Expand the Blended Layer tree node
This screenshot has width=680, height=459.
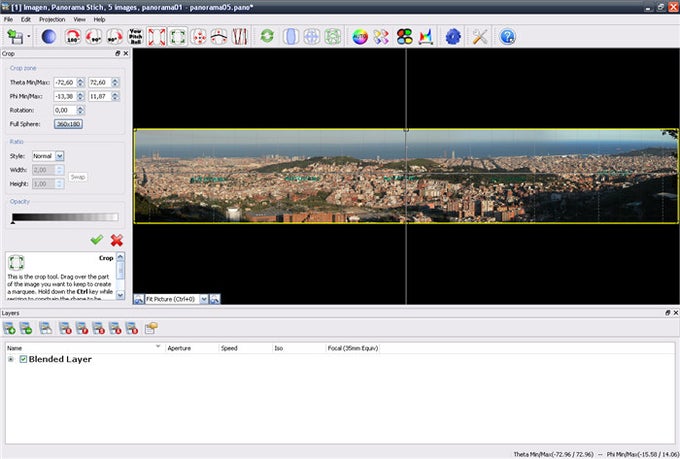coord(11,359)
